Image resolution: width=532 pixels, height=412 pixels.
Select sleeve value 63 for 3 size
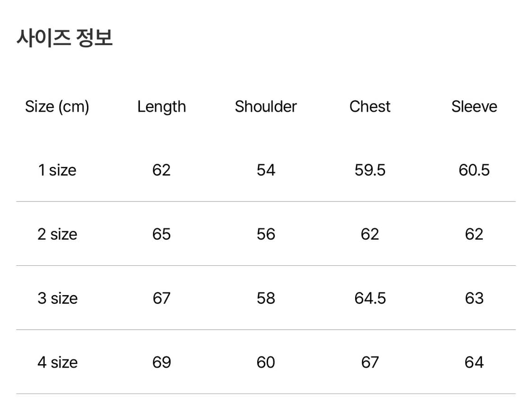tap(474, 298)
